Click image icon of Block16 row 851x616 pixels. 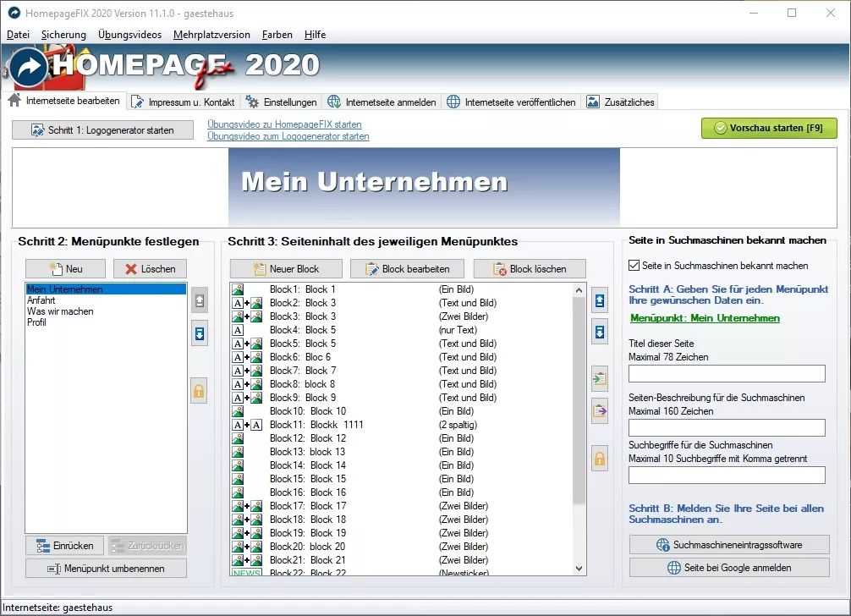(238, 492)
